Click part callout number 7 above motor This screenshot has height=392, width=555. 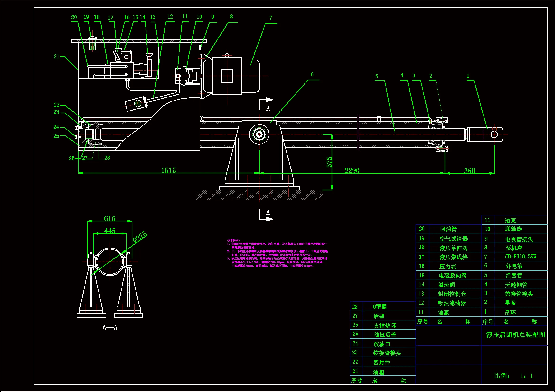coord(271,18)
